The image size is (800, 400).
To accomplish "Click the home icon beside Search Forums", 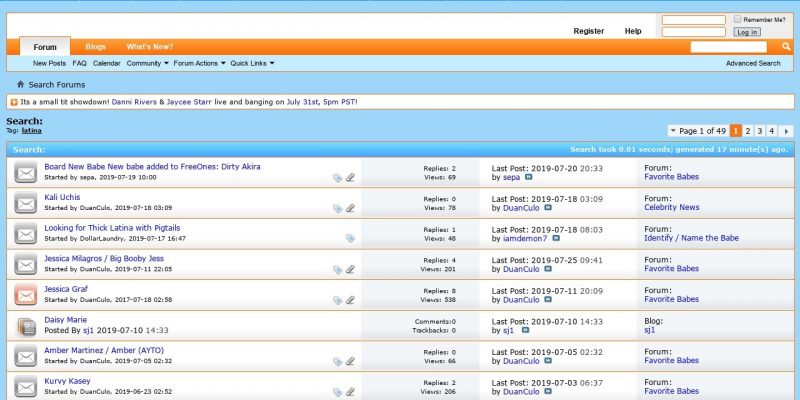I will click(x=20, y=85).
